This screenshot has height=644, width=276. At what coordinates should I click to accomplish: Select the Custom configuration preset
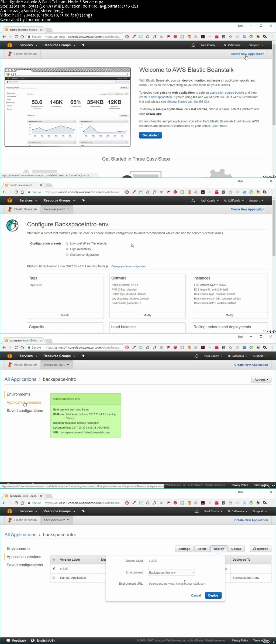[67, 255]
